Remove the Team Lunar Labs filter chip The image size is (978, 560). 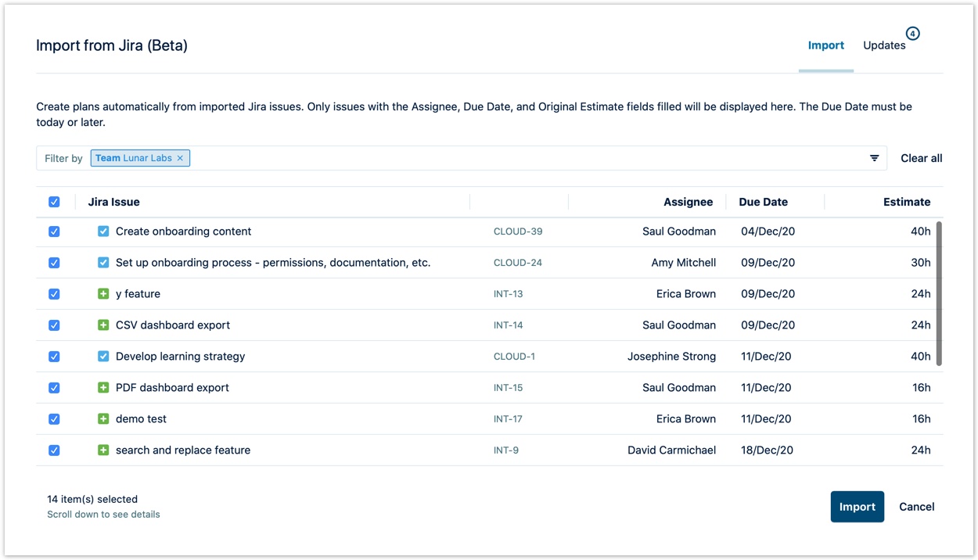tap(180, 158)
